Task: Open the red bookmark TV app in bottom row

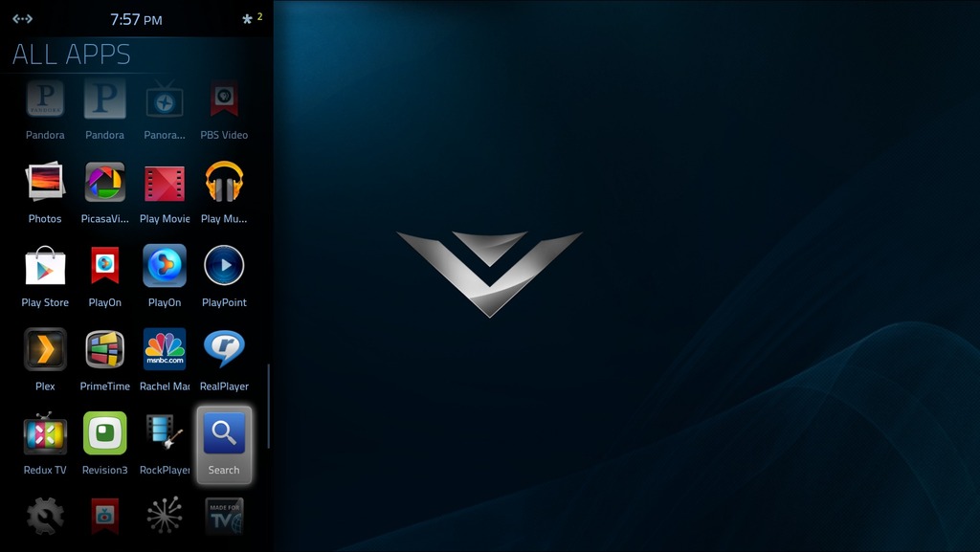Action: click(x=105, y=516)
